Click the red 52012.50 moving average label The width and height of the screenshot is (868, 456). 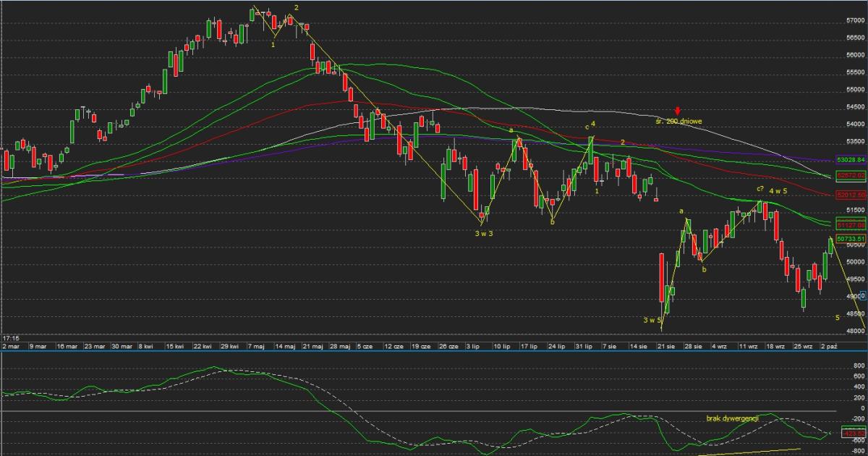pos(850,195)
